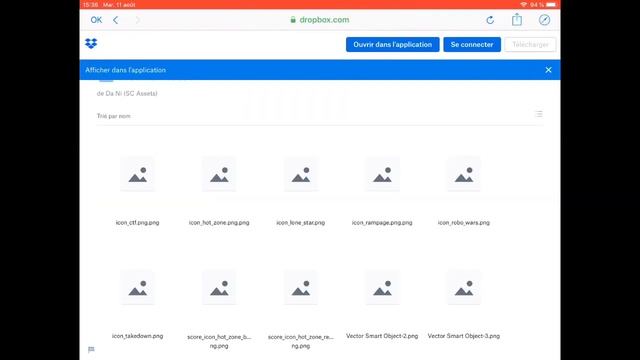Open the Safari share sheet icon
640x360 pixels.
click(x=517, y=19)
